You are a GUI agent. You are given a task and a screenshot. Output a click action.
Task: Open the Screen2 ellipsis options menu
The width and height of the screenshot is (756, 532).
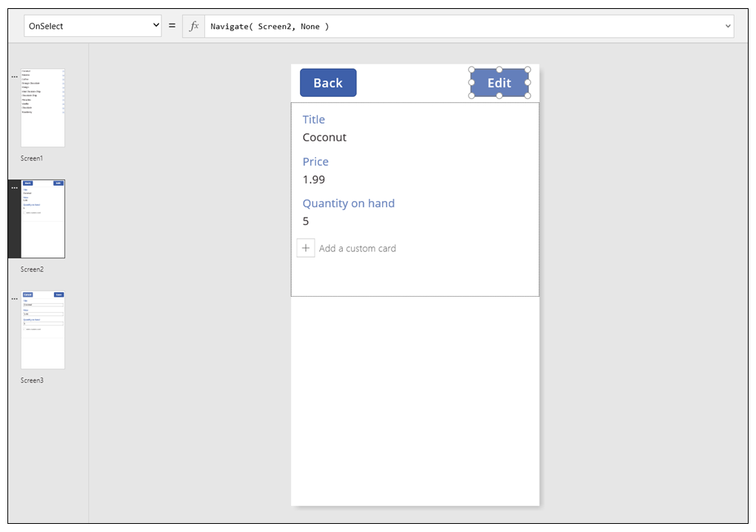[x=14, y=187]
